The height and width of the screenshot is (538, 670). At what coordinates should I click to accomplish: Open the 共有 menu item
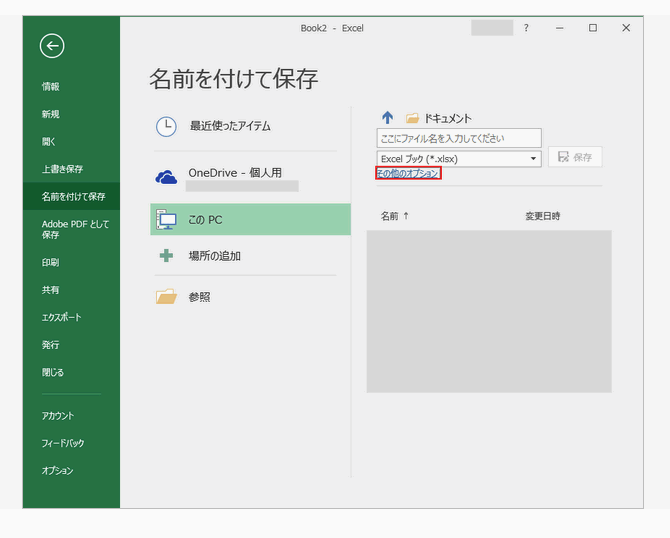pos(50,290)
